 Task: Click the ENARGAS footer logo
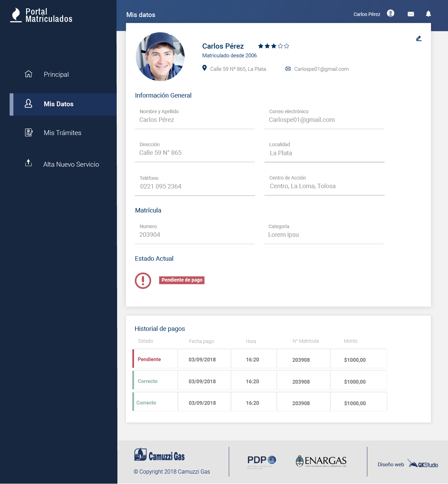point(321,461)
